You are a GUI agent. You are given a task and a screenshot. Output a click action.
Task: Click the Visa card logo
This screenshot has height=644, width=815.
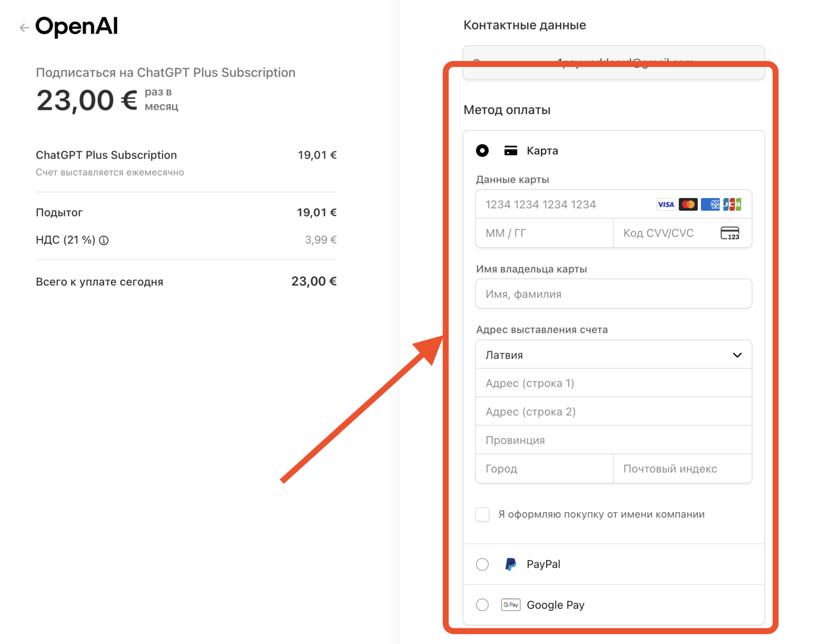(x=666, y=205)
